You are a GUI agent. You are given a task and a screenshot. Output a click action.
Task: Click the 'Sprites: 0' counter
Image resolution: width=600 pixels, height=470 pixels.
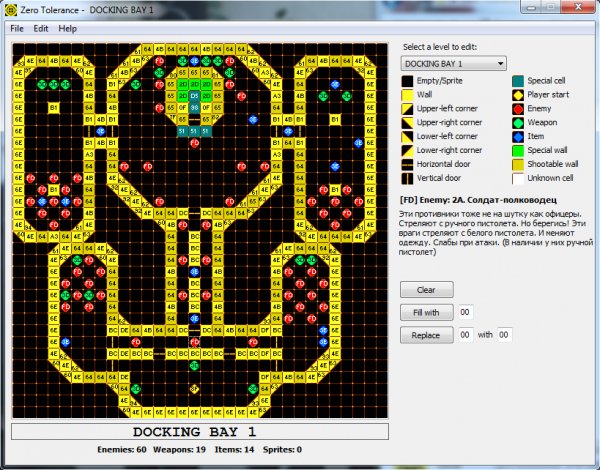282,450
